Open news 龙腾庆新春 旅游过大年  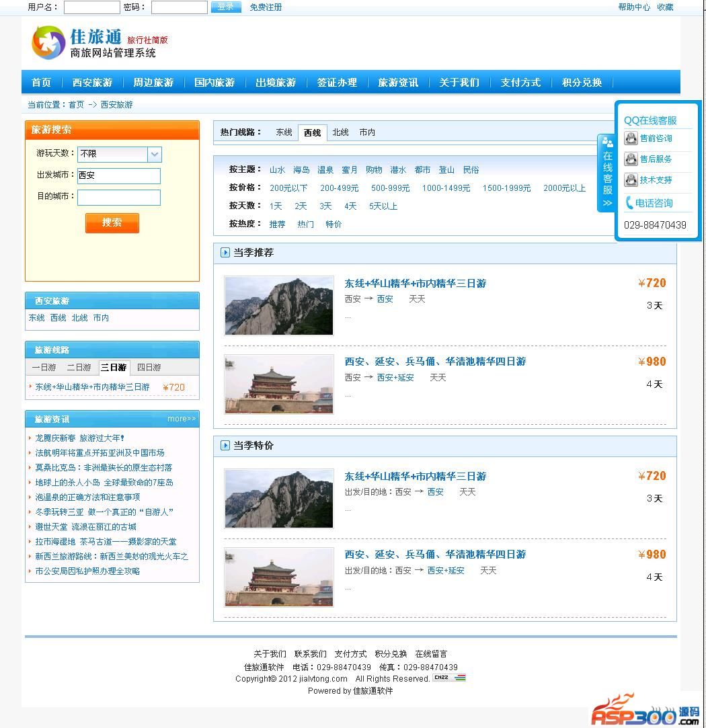click(80, 438)
